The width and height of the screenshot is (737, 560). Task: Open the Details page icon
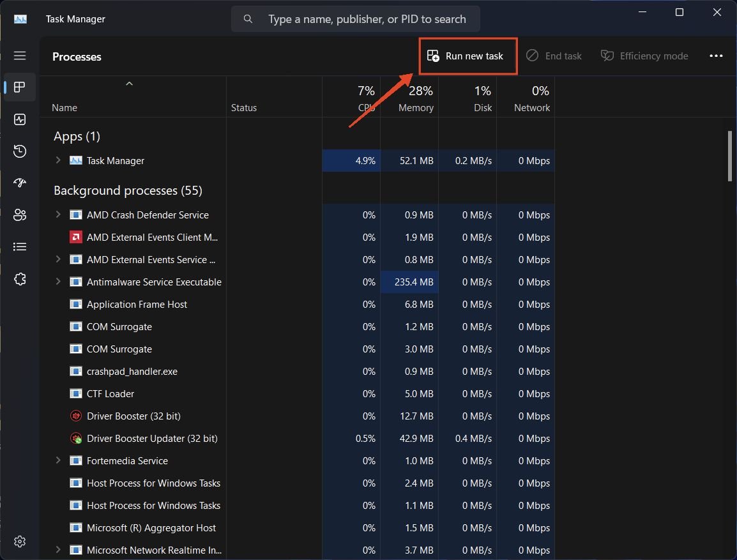coord(20,247)
